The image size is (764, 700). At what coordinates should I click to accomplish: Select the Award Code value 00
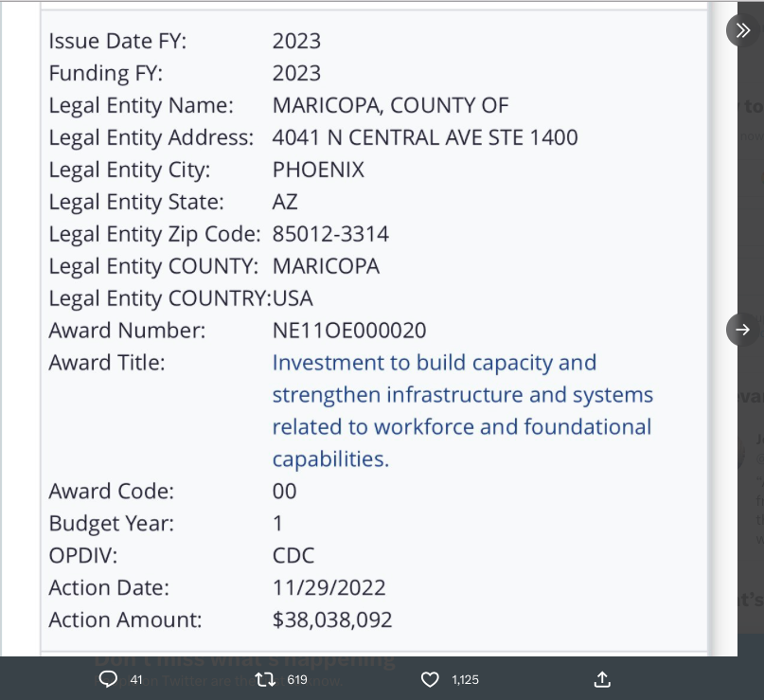[x=284, y=492]
